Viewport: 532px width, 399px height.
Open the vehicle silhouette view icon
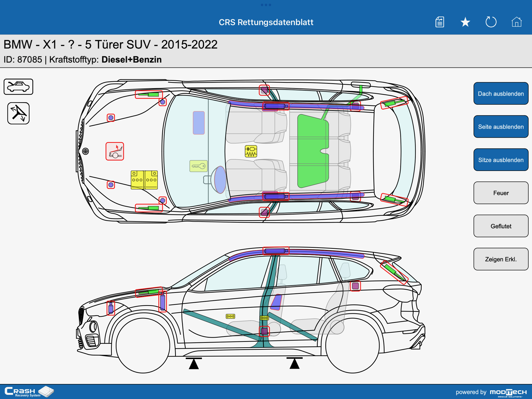coord(18,87)
